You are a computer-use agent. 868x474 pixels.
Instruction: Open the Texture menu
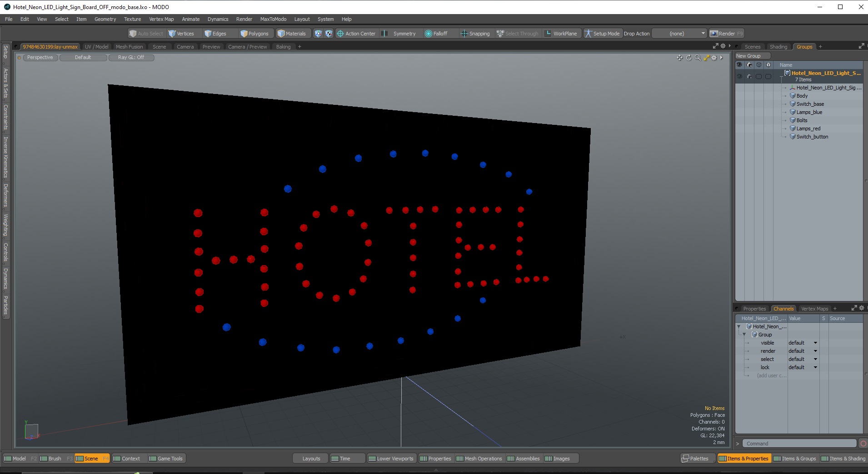132,19
